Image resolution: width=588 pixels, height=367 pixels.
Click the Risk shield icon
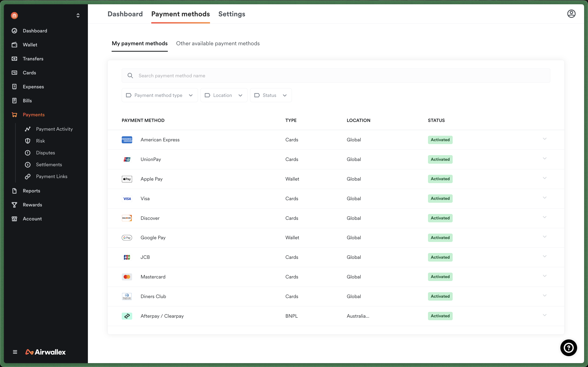(x=28, y=141)
